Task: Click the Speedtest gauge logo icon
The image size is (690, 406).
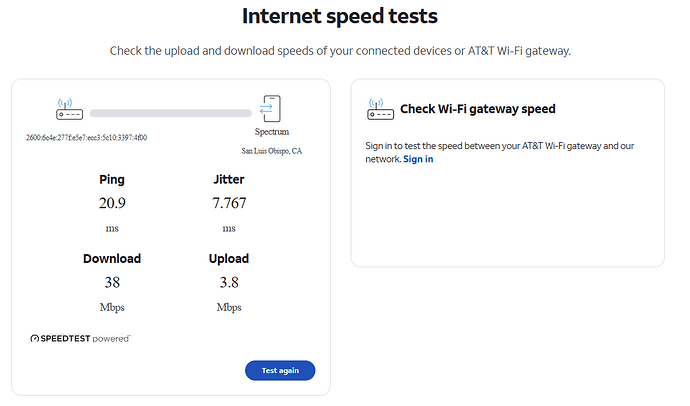Action: point(34,338)
